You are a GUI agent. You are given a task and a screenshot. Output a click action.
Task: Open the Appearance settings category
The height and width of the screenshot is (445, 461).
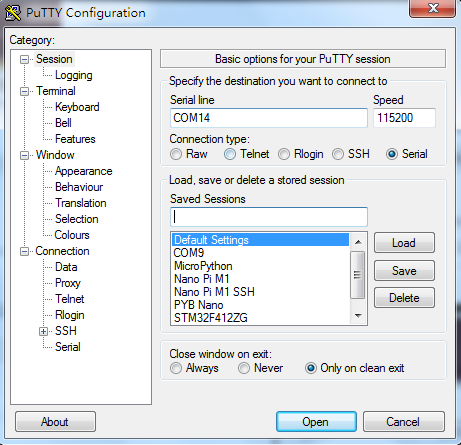point(83,171)
